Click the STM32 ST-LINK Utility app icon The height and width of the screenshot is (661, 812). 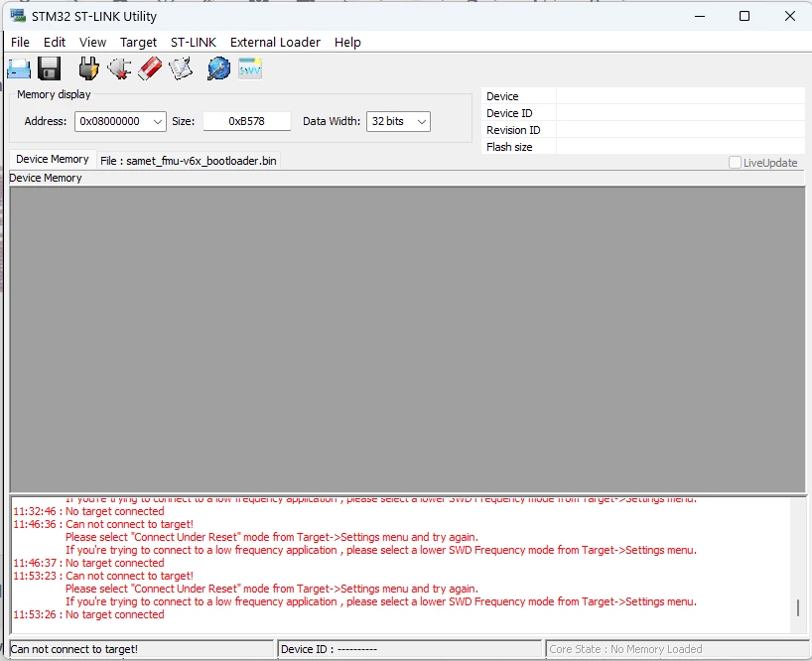coord(18,16)
